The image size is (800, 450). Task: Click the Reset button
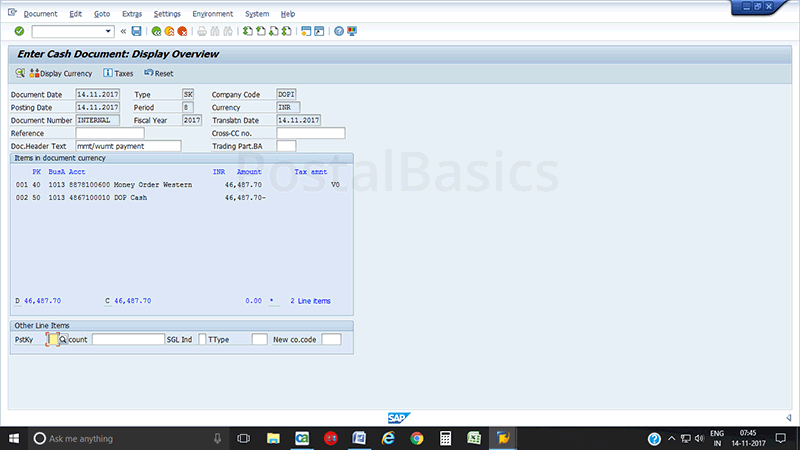(159, 73)
